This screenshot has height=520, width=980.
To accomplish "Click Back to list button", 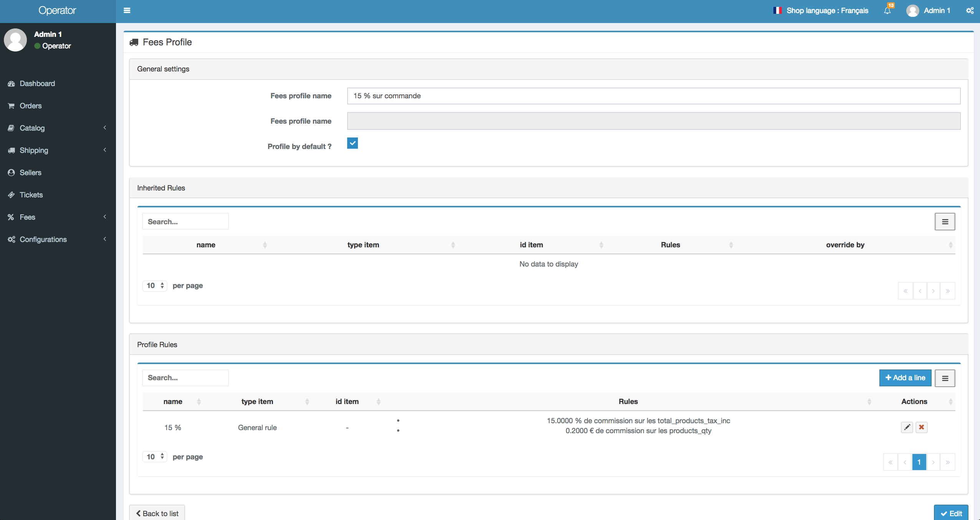I will (157, 513).
